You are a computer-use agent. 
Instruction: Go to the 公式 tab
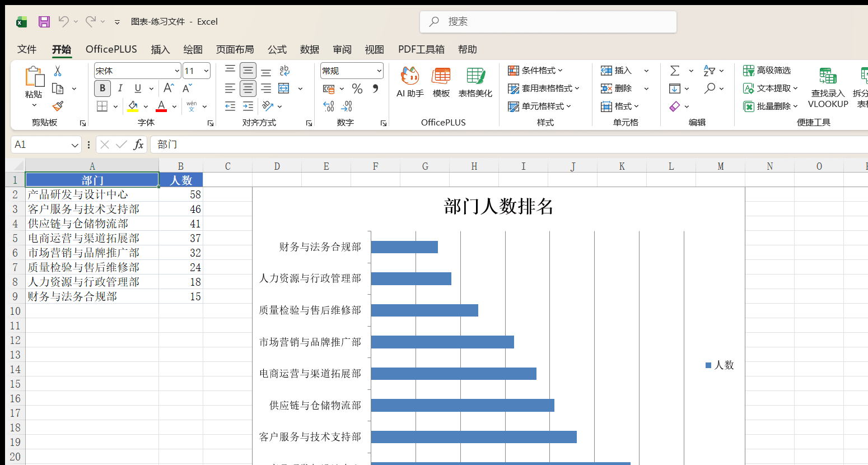point(277,49)
